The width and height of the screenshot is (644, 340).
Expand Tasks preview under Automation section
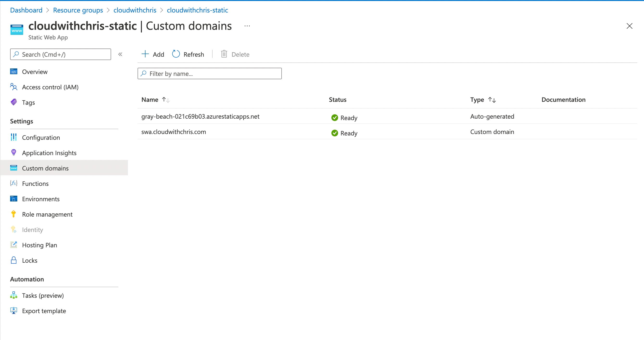click(43, 295)
